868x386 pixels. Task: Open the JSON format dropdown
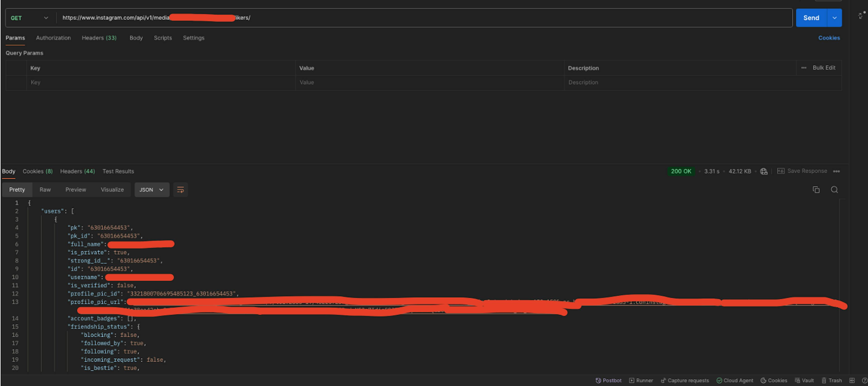pos(152,190)
